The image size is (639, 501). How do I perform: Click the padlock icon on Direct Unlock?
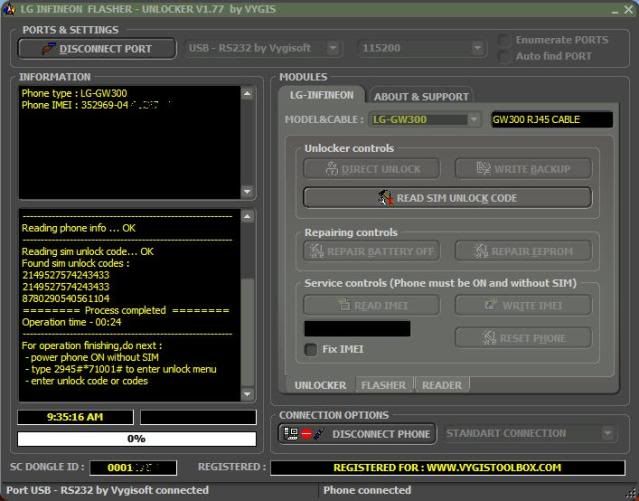pyautogui.click(x=332, y=168)
